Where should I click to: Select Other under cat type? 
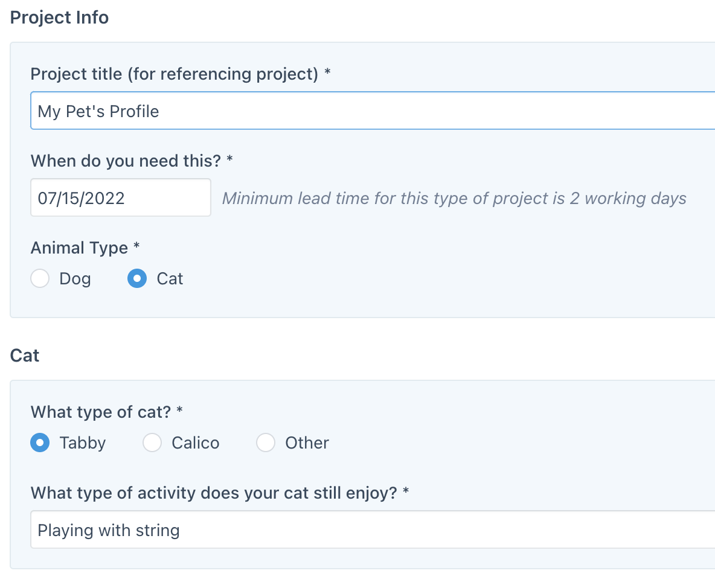click(x=266, y=443)
